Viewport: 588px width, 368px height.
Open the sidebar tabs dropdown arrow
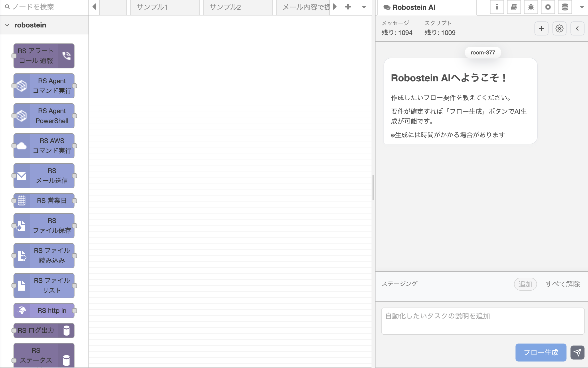[x=582, y=7]
